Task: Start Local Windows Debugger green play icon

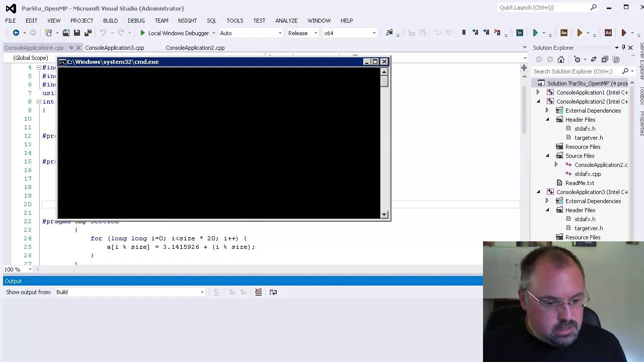Action: tap(143, 33)
